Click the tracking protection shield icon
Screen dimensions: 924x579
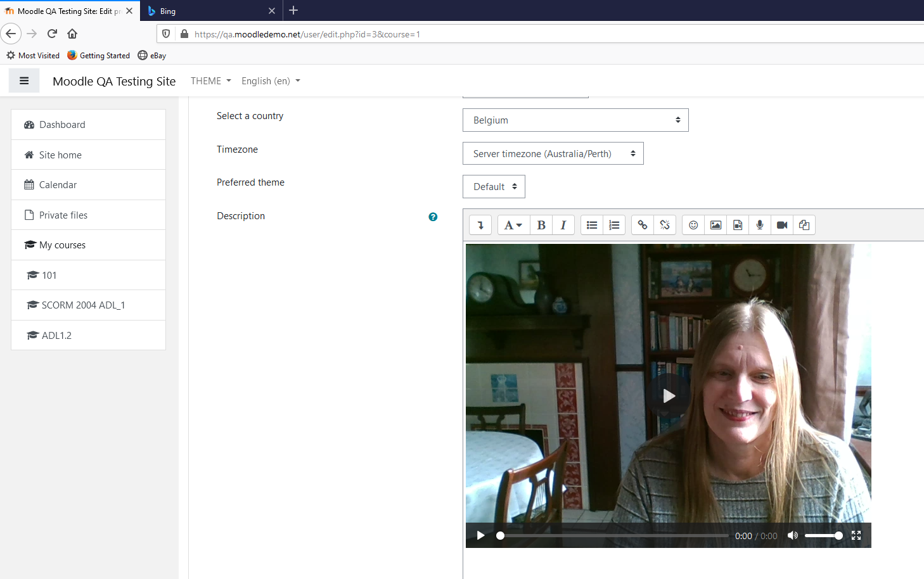166,34
